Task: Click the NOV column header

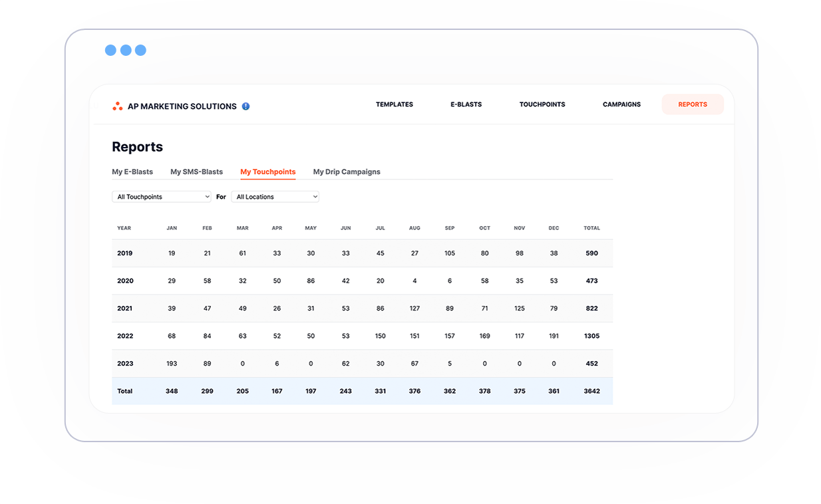Action: 520,228
